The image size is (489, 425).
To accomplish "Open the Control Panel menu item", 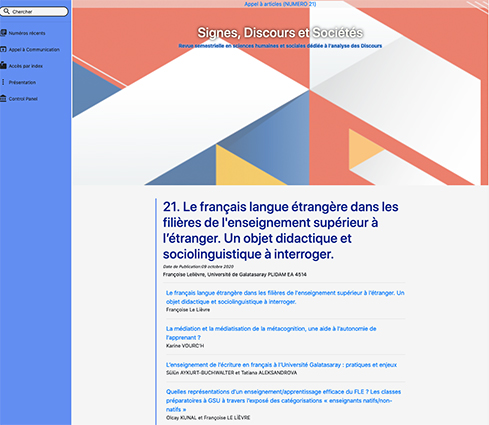I will (x=23, y=99).
